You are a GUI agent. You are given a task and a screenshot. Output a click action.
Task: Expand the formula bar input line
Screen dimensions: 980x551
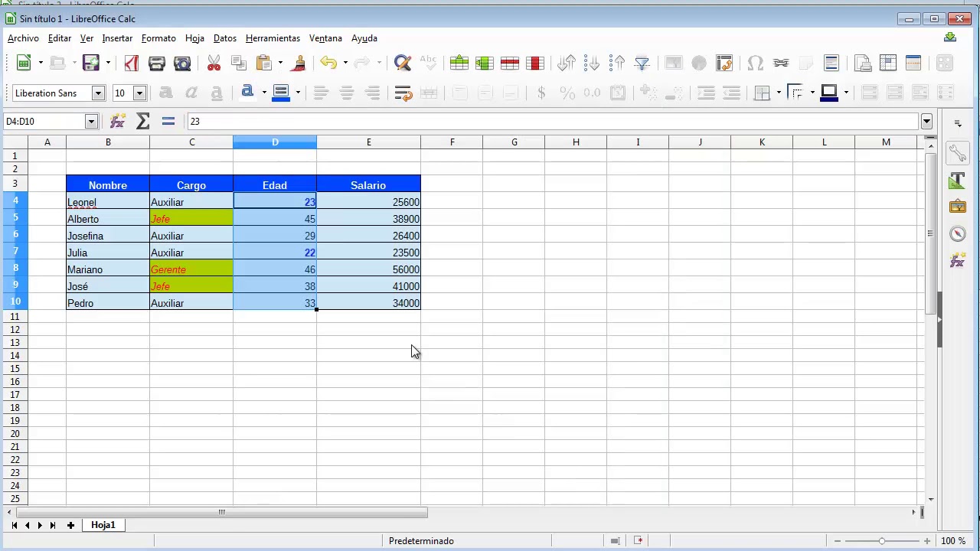click(x=926, y=122)
